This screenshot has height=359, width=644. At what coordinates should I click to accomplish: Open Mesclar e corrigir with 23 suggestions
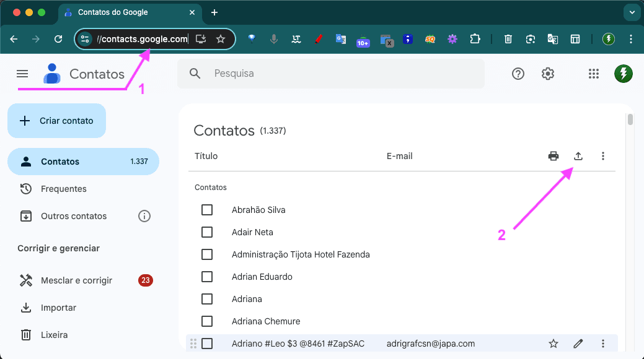point(76,280)
